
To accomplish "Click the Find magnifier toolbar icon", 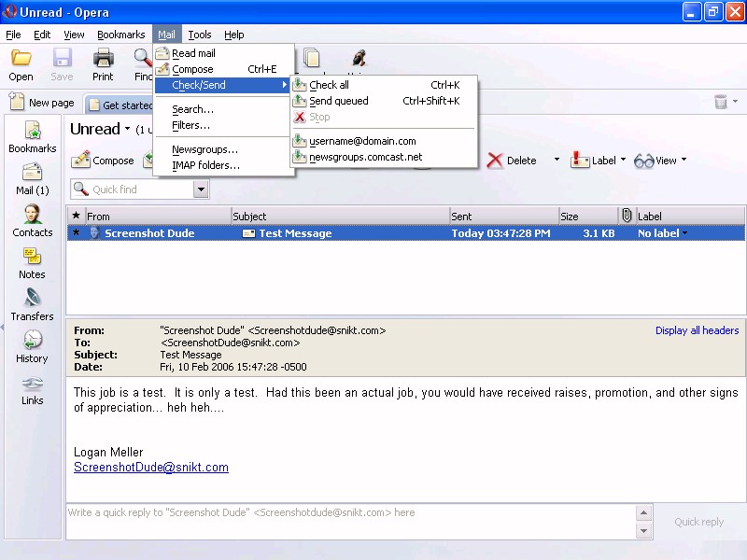I will pyautogui.click(x=143, y=58).
